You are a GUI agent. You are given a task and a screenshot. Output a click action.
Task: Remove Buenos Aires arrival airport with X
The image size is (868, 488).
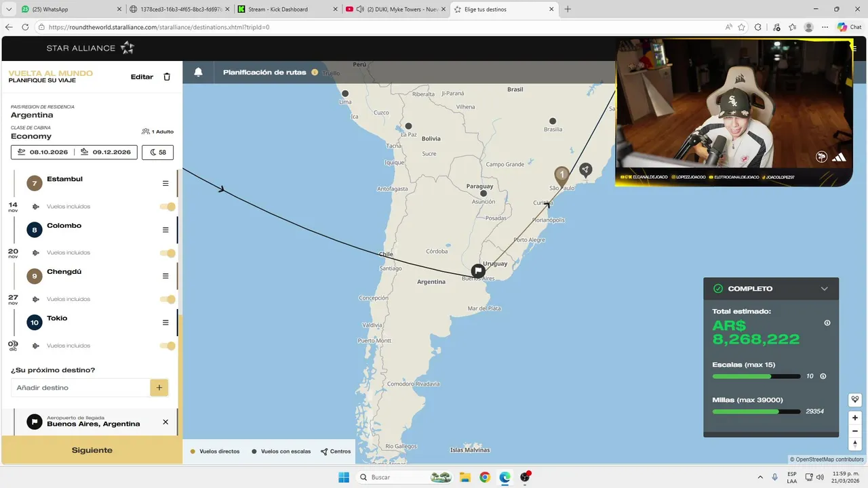pyautogui.click(x=165, y=422)
